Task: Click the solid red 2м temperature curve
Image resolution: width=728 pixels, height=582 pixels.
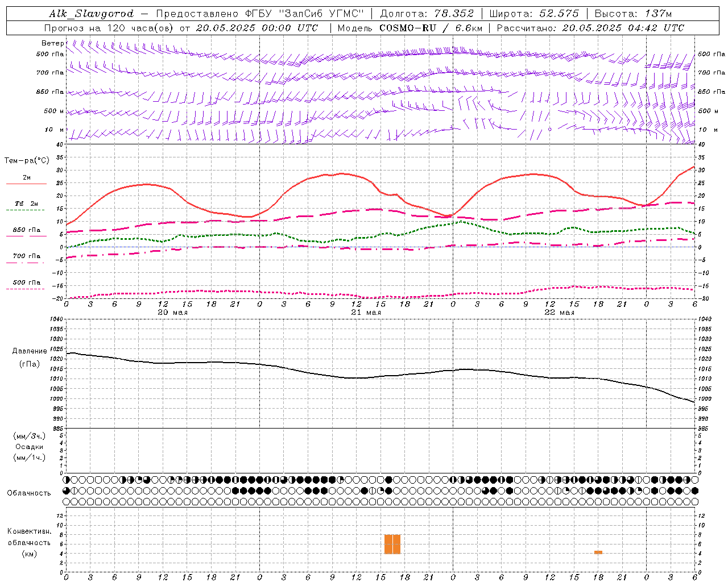Action: coord(341,174)
